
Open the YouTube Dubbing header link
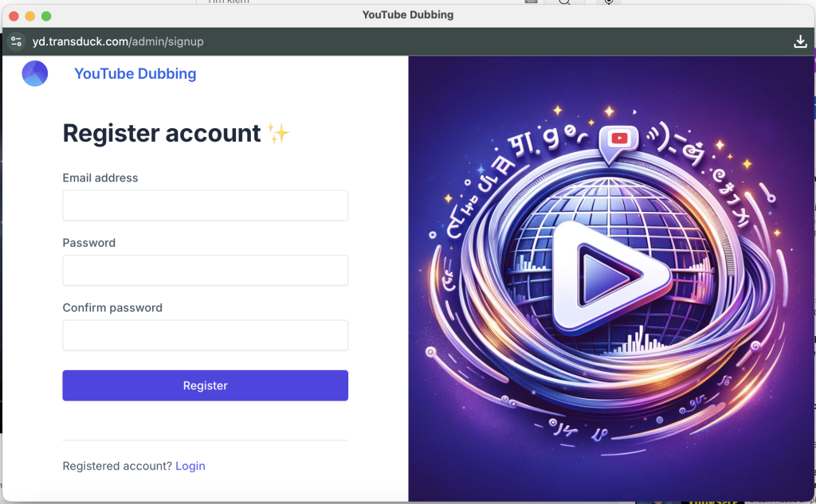pyautogui.click(x=135, y=74)
